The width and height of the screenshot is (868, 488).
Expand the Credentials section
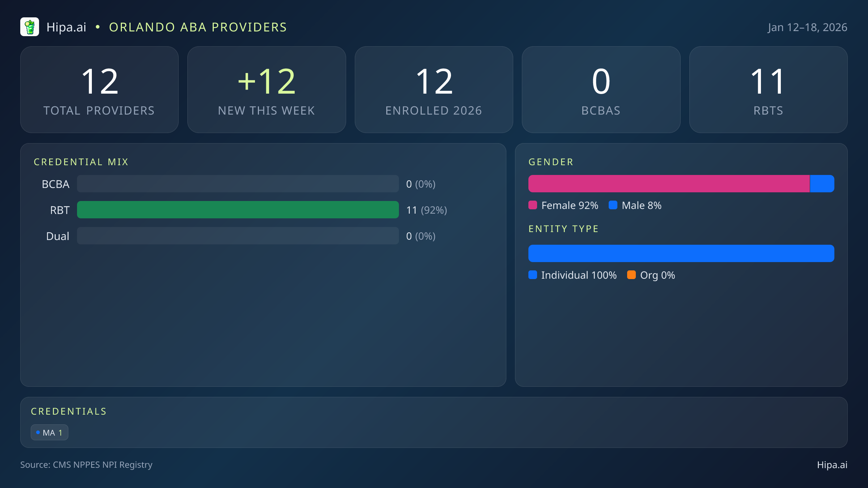pyautogui.click(x=69, y=411)
